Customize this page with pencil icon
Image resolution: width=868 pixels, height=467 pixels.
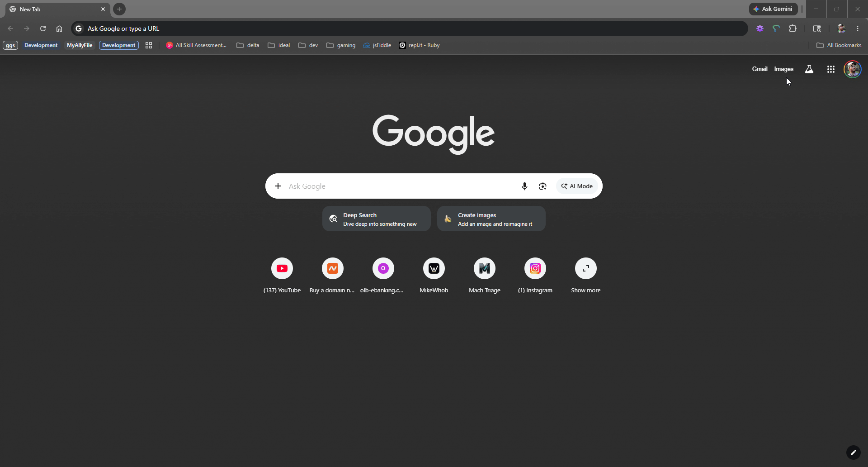(x=853, y=453)
